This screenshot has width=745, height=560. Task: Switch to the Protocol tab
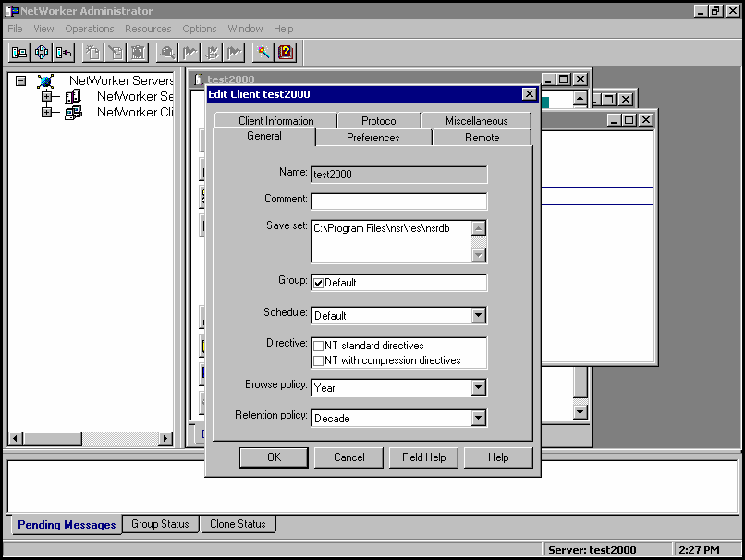[x=380, y=121]
